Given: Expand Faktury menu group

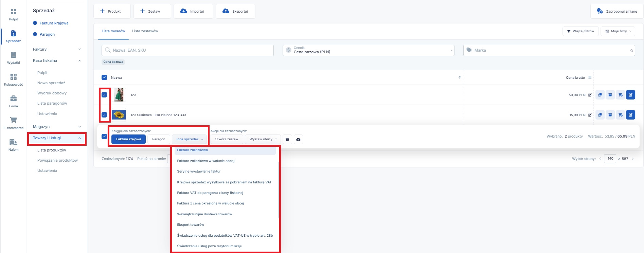Looking at the screenshot, I should tap(57, 49).
